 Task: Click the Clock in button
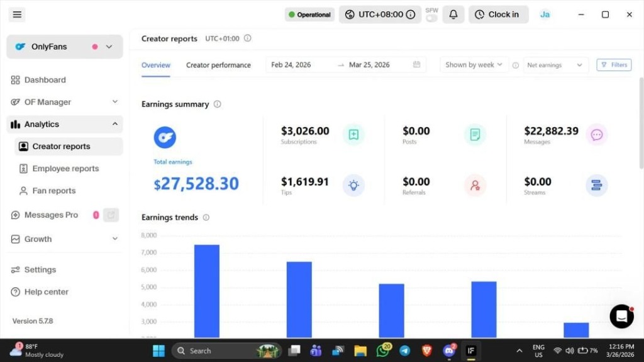(498, 14)
